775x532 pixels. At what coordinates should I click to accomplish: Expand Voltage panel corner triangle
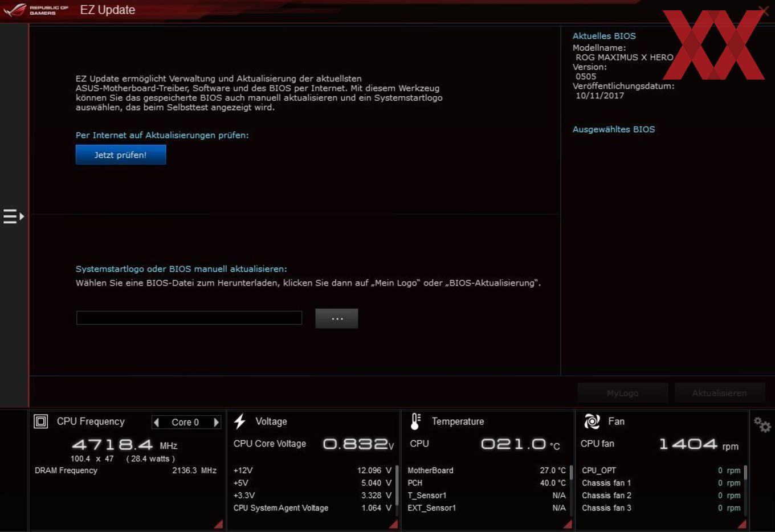pyautogui.click(x=394, y=524)
